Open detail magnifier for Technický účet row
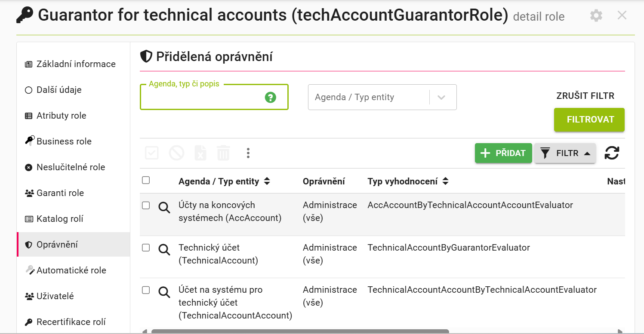 pyautogui.click(x=164, y=249)
